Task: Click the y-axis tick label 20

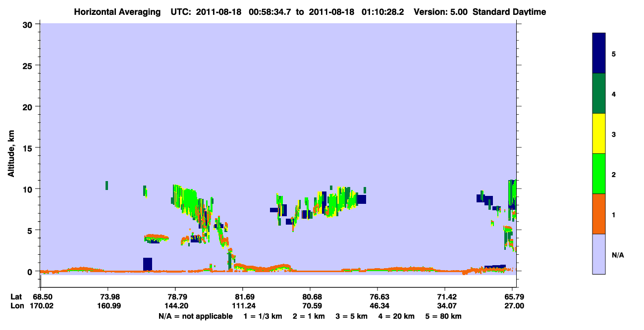Action: click(29, 106)
